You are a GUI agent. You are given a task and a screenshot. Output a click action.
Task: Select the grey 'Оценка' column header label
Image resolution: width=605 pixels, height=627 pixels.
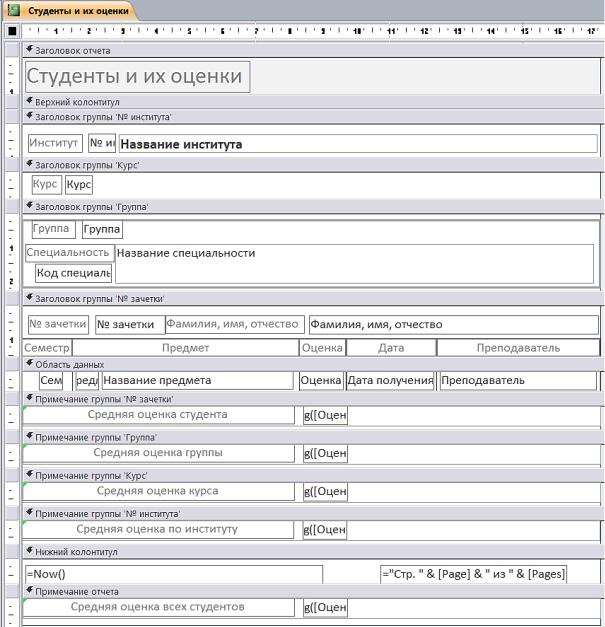coord(322,348)
